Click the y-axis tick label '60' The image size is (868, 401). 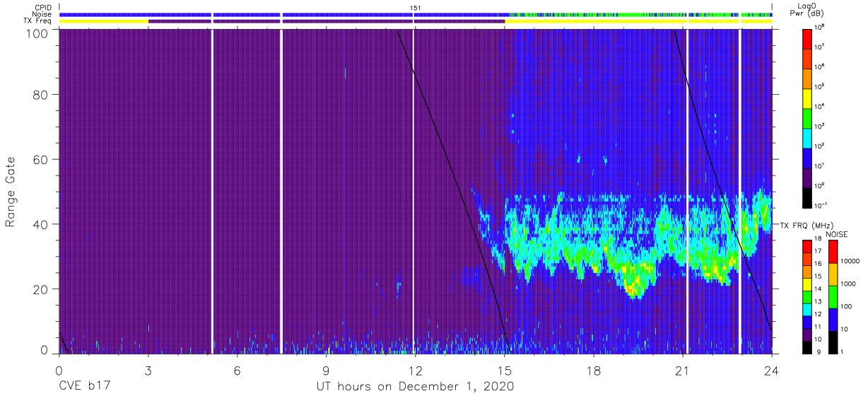[41, 160]
